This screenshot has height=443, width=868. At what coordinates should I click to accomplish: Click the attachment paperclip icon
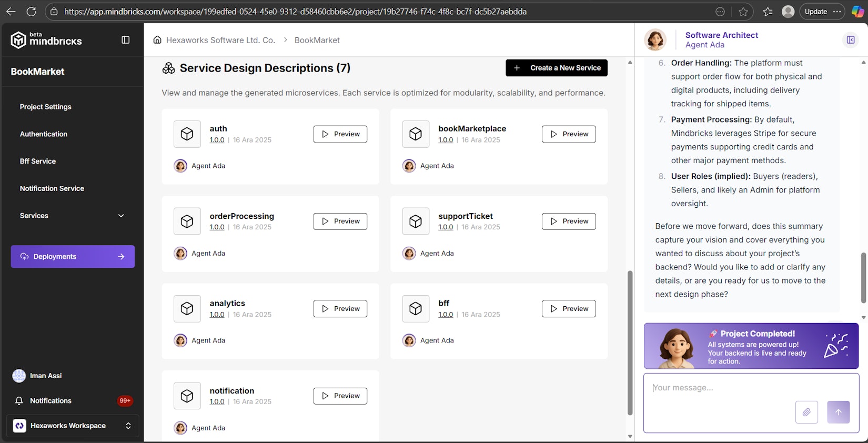(x=806, y=412)
